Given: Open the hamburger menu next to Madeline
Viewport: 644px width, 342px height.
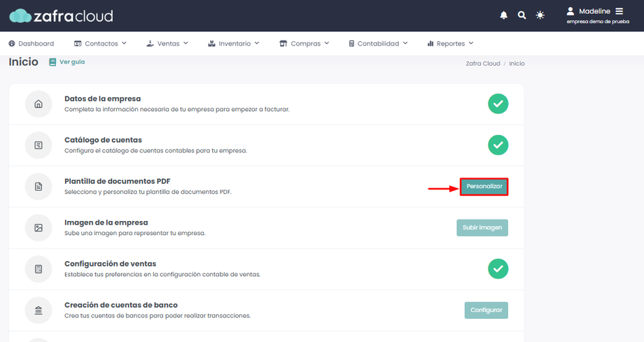Looking at the screenshot, I should point(619,11).
